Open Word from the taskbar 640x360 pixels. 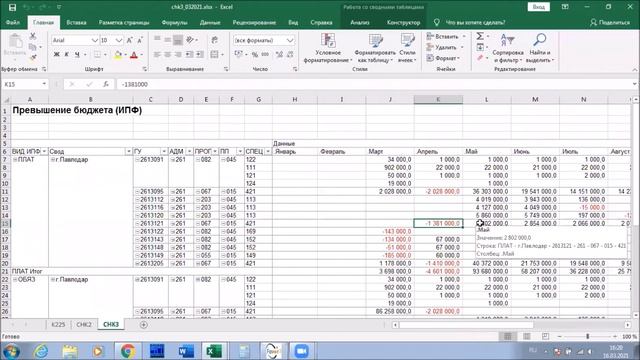(x=186, y=351)
